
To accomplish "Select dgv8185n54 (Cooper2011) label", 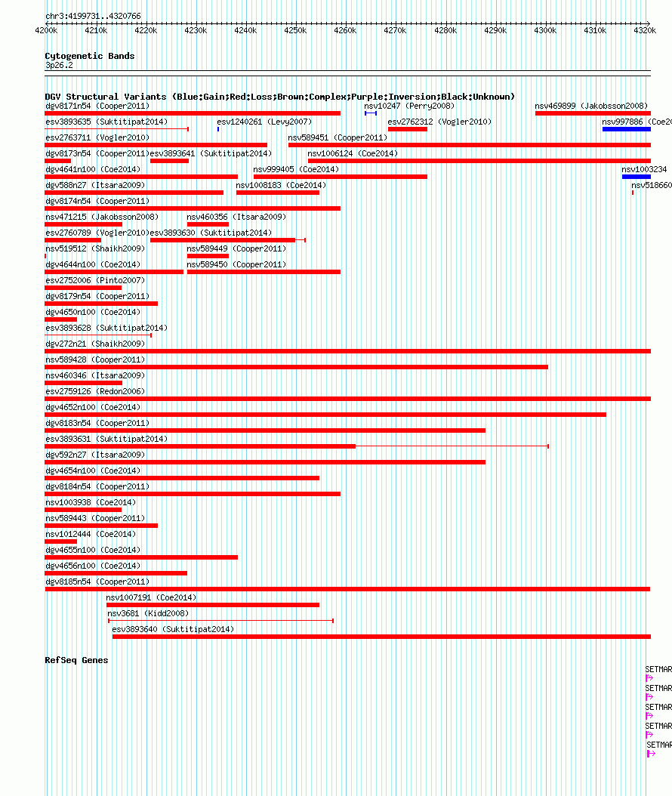I will (x=97, y=582).
